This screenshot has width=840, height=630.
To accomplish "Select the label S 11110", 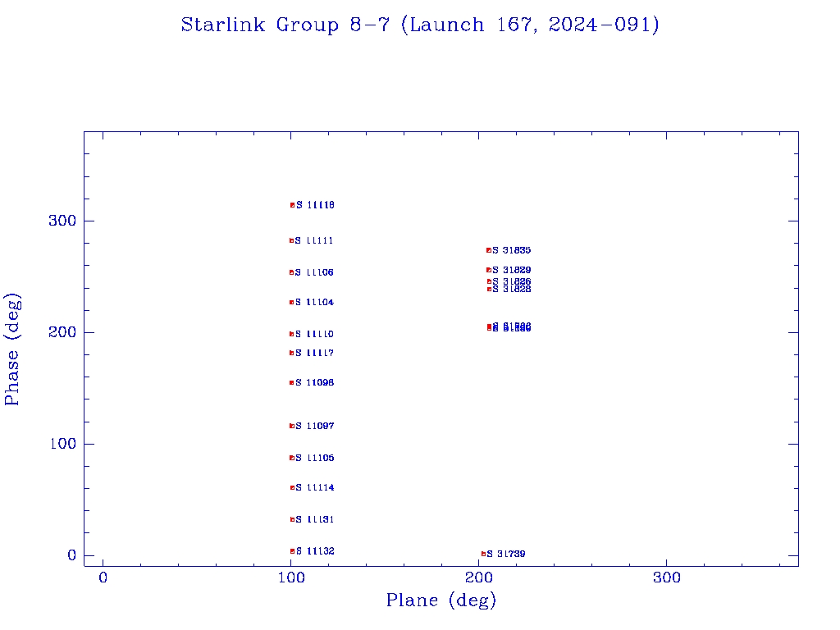I will (314, 335).
